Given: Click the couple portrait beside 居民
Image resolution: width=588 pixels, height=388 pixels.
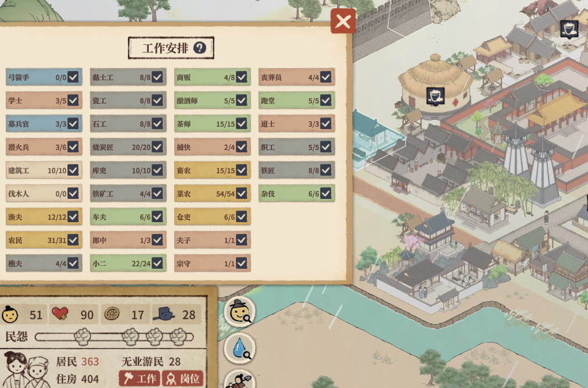Looking at the screenshot, I should click(26, 369).
